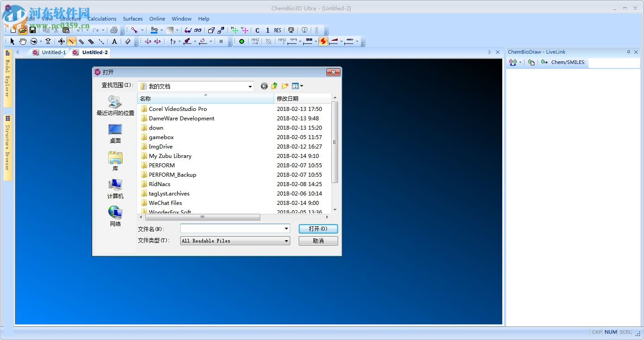Open the gradient background effects swatch

(x=170, y=30)
